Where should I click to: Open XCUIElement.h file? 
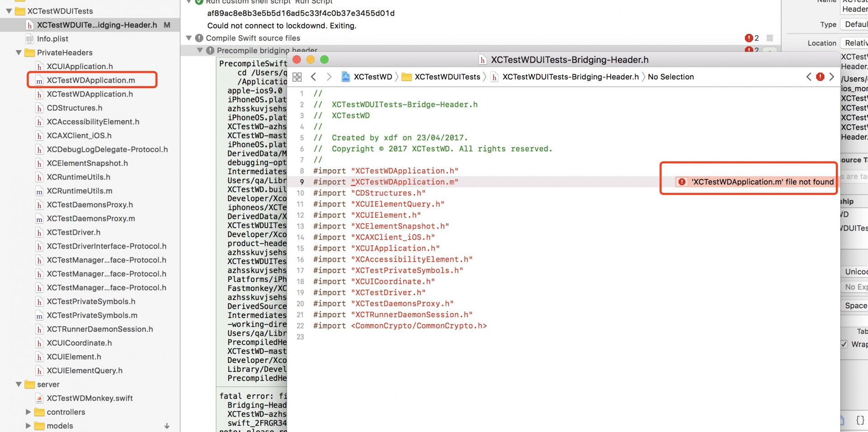74,357
